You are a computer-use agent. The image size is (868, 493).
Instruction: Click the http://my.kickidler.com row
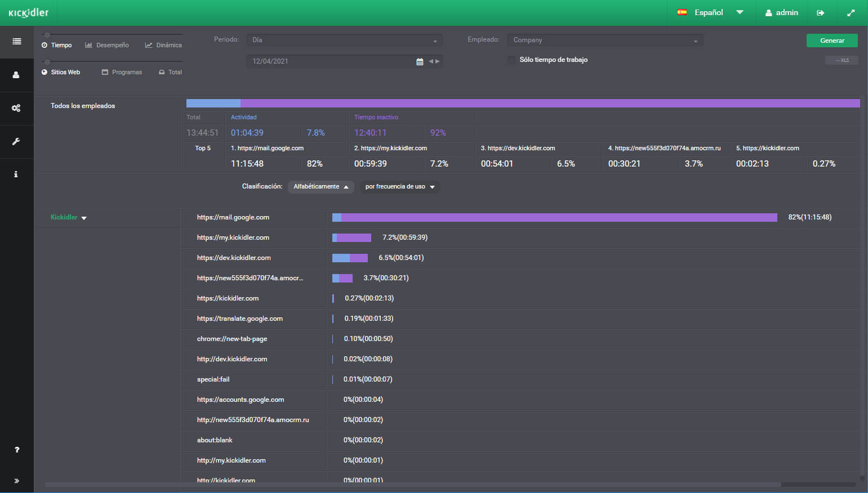(520, 460)
